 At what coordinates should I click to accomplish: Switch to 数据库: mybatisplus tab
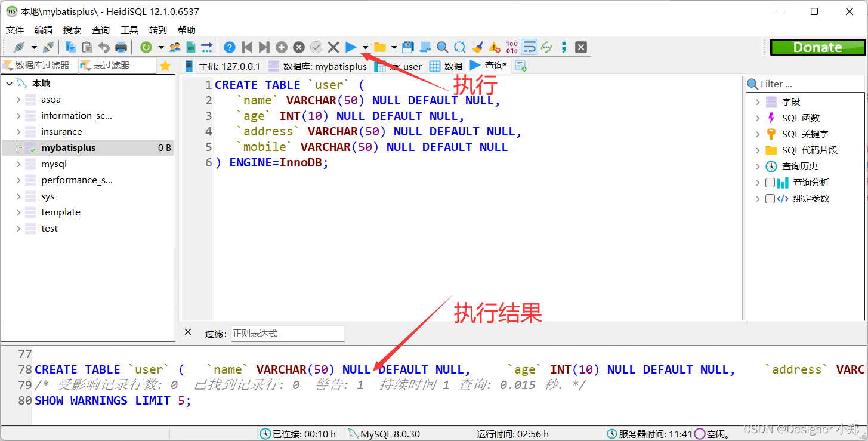pos(317,66)
